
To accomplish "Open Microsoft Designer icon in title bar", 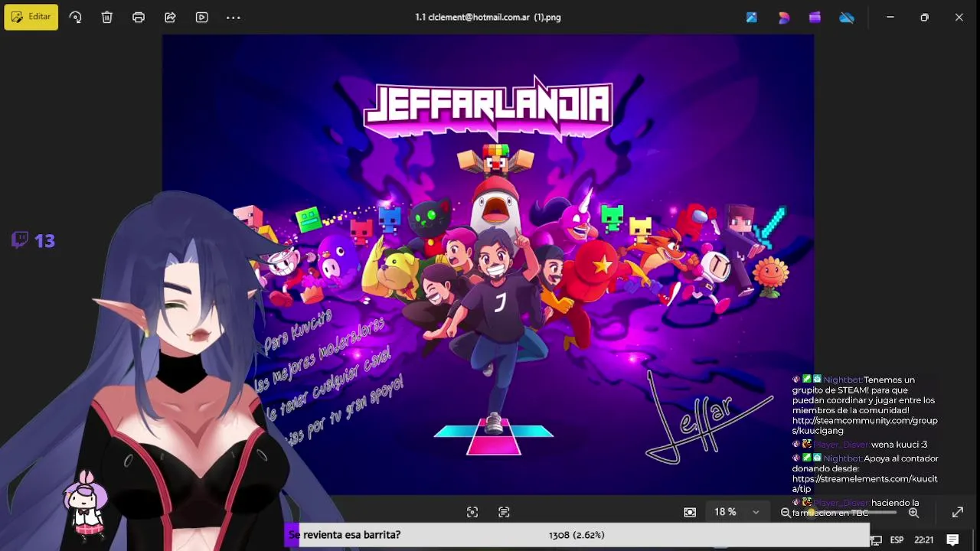I will (x=783, y=17).
